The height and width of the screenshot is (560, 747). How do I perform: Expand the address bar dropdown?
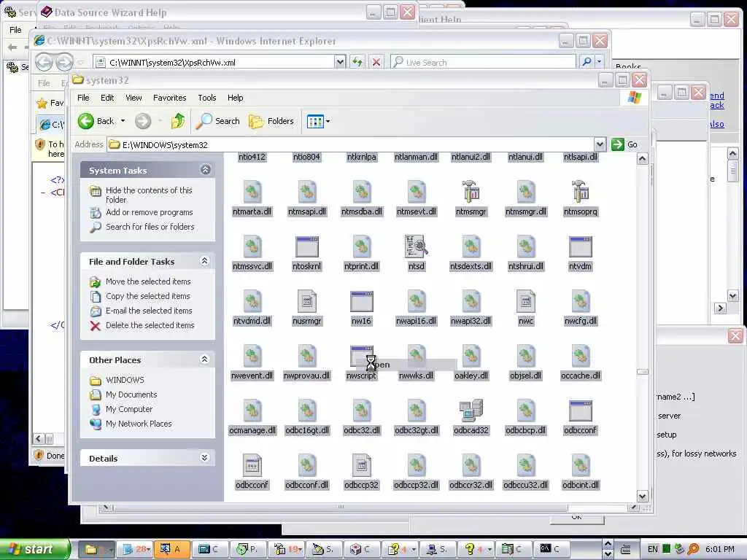click(600, 144)
